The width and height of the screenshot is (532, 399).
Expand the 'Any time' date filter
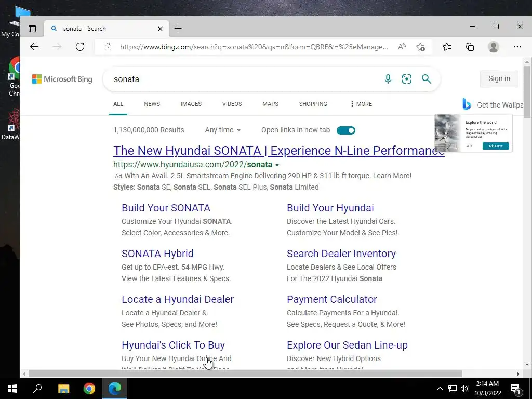pos(222,130)
